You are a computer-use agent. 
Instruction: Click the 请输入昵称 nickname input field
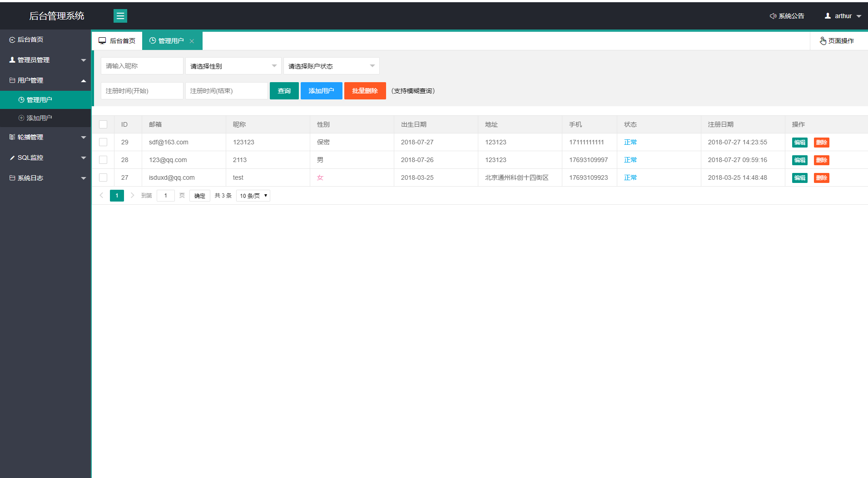142,65
